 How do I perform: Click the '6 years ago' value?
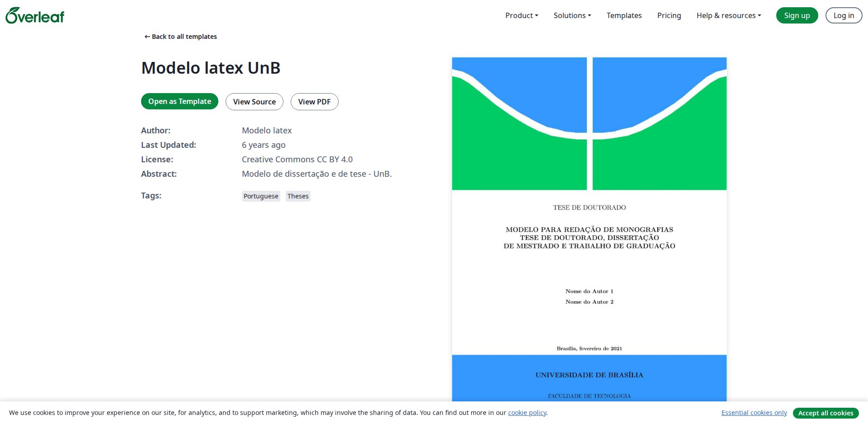264,145
